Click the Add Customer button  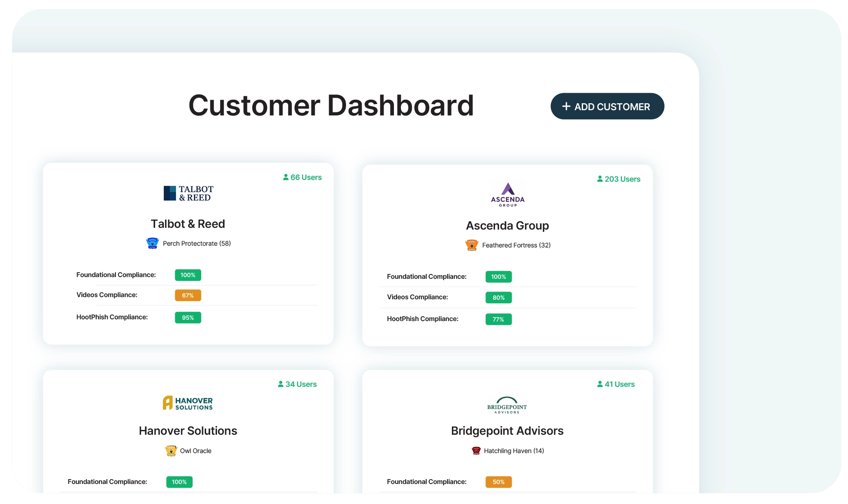pos(607,106)
